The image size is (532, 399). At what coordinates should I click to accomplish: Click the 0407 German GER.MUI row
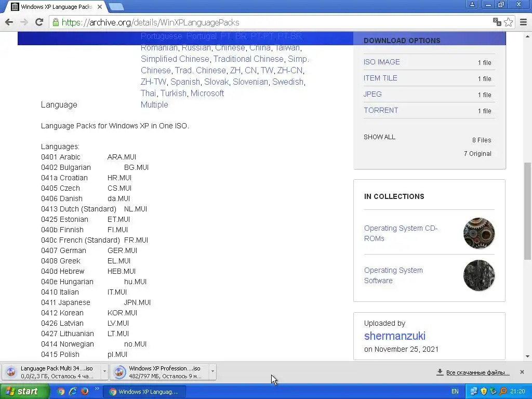click(89, 251)
